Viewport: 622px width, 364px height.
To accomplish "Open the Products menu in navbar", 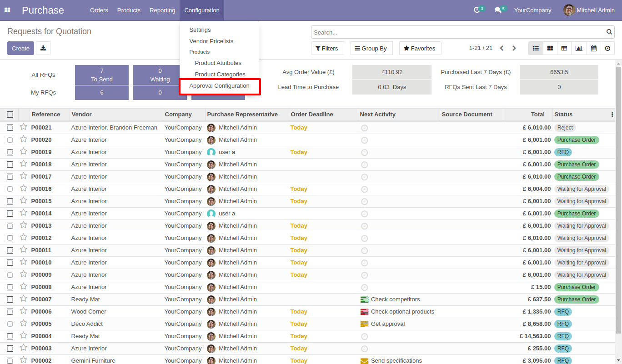I will click(x=129, y=10).
